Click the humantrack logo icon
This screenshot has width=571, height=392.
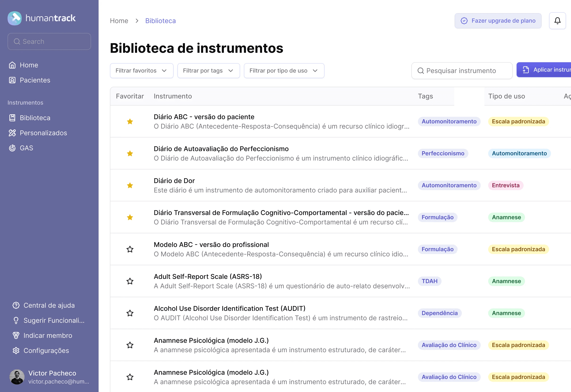15,18
